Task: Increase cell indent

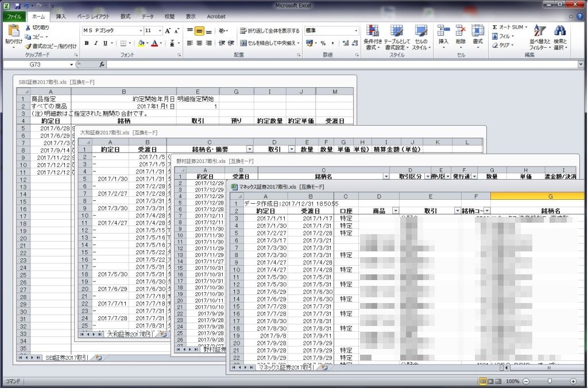Action: pos(231,44)
